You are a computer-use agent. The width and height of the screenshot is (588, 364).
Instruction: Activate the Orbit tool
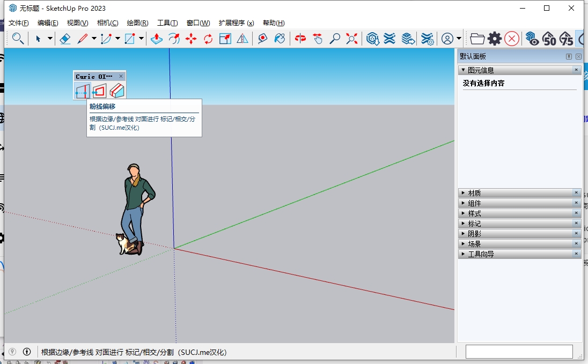point(300,39)
